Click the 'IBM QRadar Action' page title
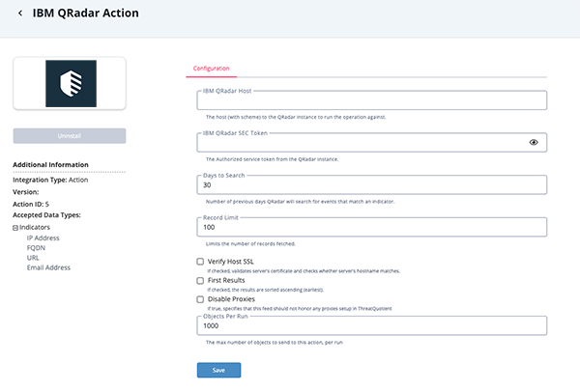 pos(85,13)
